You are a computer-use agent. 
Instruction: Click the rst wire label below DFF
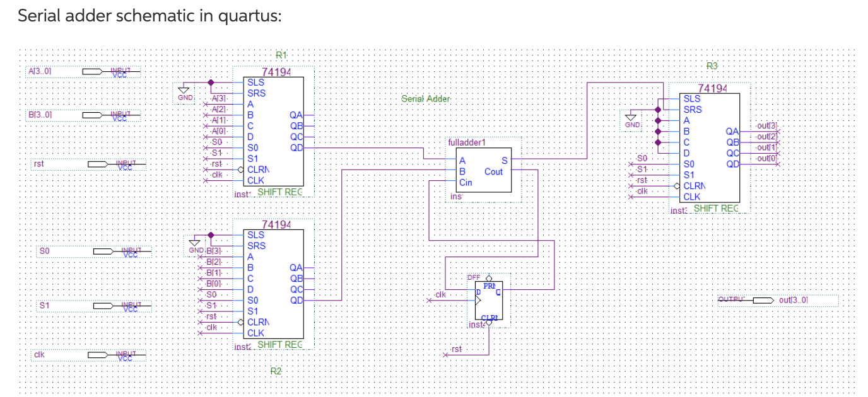tap(456, 348)
